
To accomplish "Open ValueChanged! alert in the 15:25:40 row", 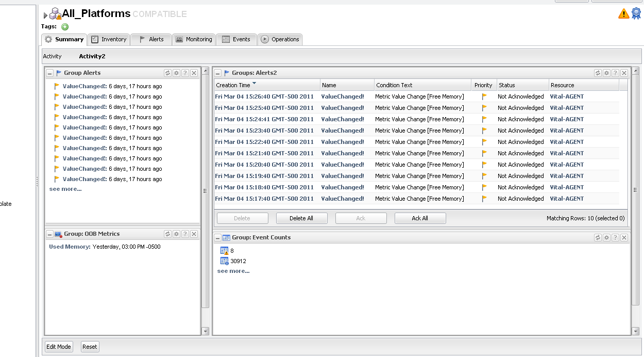I will point(343,108).
